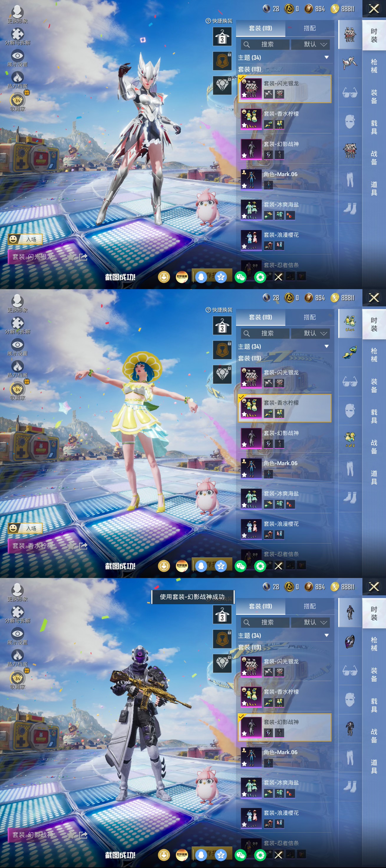Share icon next to 套装-闪光银龙 name label

[x=83, y=257]
